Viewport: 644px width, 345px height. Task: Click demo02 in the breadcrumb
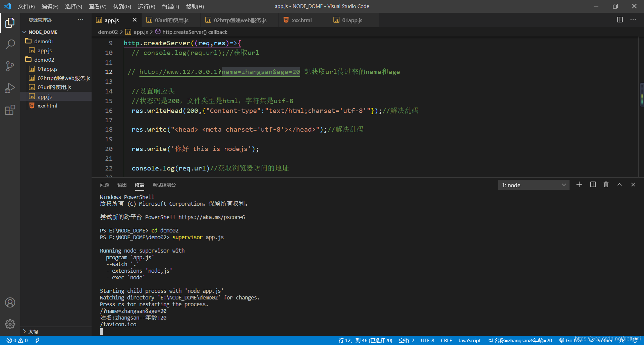click(108, 32)
